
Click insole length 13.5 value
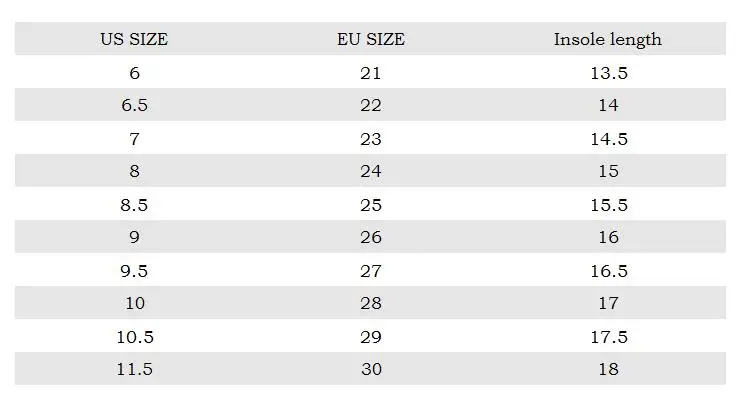(x=608, y=73)
